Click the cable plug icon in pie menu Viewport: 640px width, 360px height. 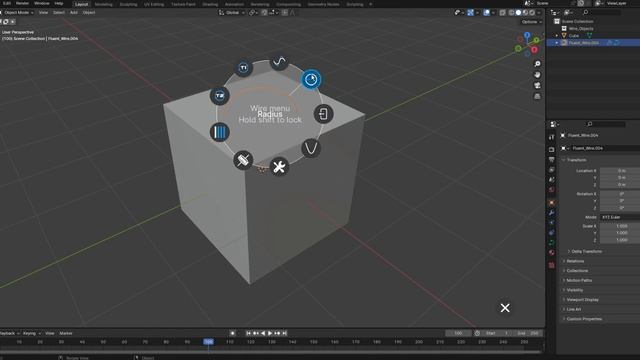point(243,160)
